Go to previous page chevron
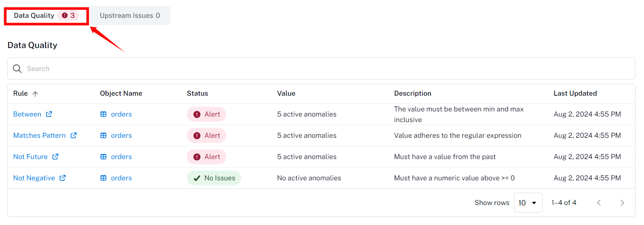This screenshot has width=644, height=225. point(599,202)
